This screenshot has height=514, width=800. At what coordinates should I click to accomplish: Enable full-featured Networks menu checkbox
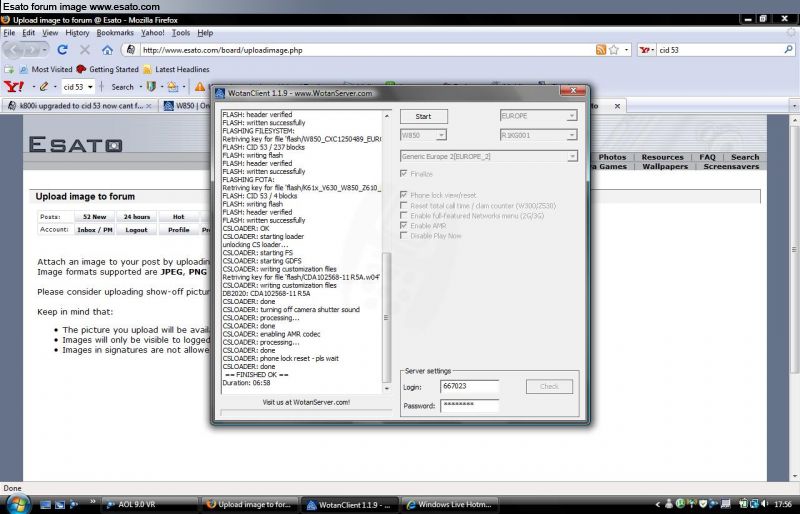404,215
